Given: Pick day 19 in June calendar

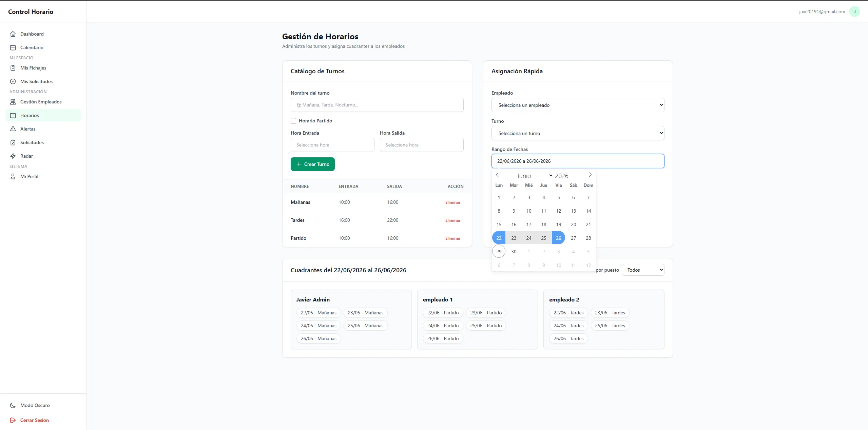Looking at the screenshot, I should click(x=558, y=224).
